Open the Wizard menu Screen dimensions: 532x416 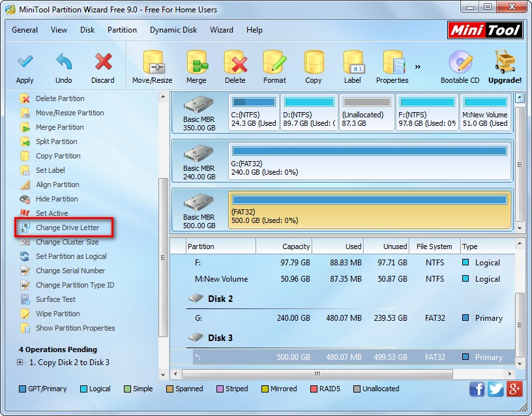pos(222,30)
